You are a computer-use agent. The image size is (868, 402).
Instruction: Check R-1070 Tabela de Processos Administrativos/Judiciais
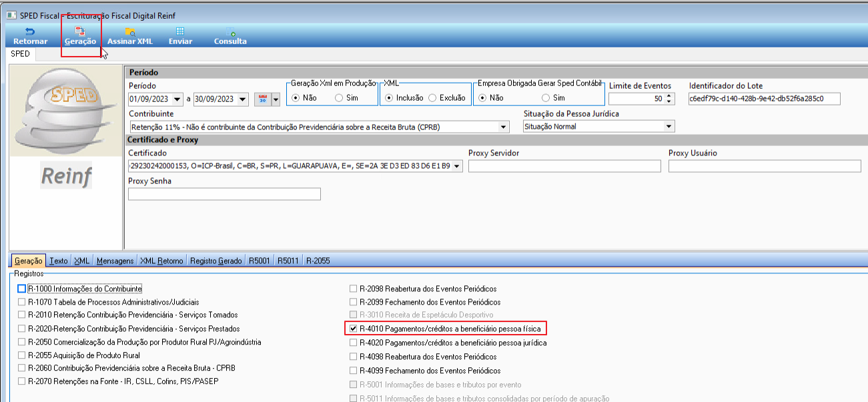pos(22,302)
